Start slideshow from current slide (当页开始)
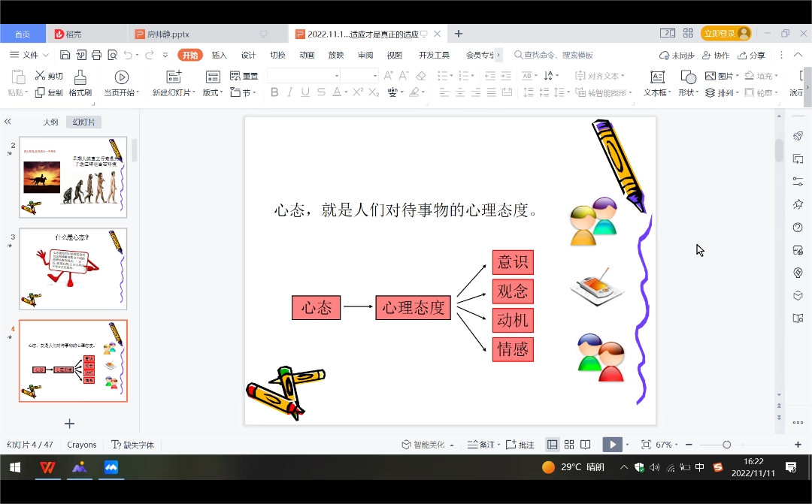Viewport: 812px width, 504px height. 121,77
